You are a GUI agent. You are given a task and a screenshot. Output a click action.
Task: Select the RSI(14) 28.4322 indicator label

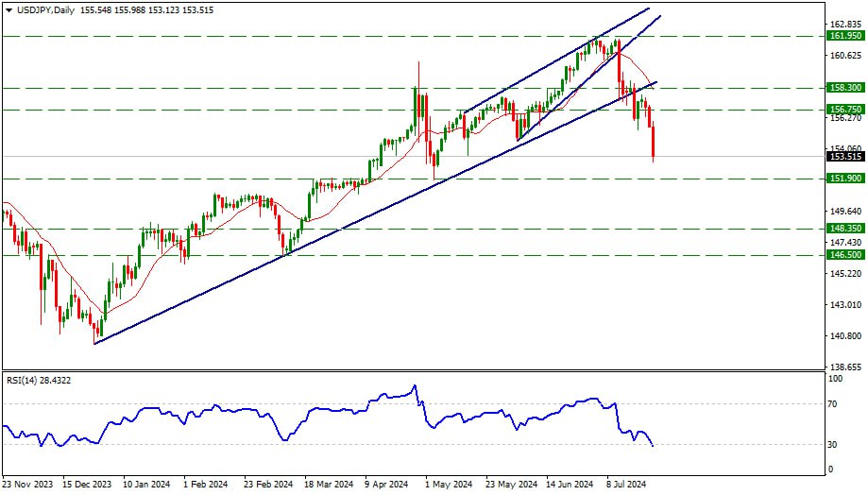click(x=39, y=381)
